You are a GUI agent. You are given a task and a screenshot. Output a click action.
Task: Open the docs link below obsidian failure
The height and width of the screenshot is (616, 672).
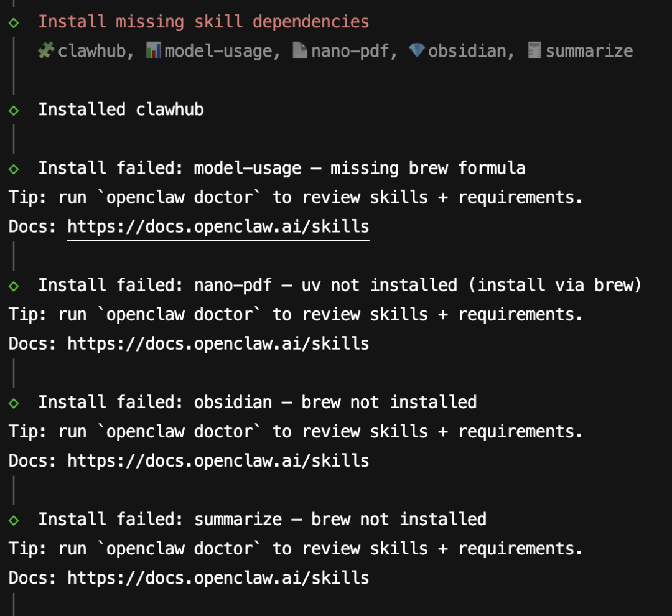[218, 460]
